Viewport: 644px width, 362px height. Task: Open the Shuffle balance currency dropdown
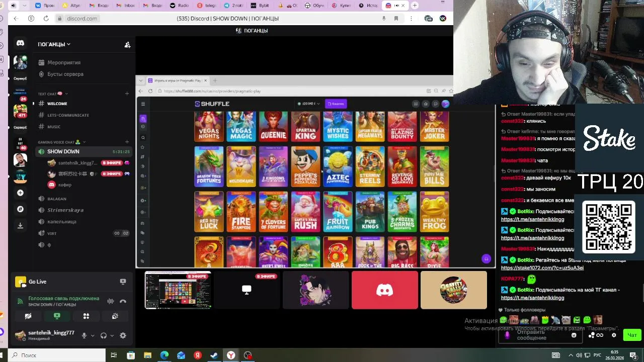(309, 104)
